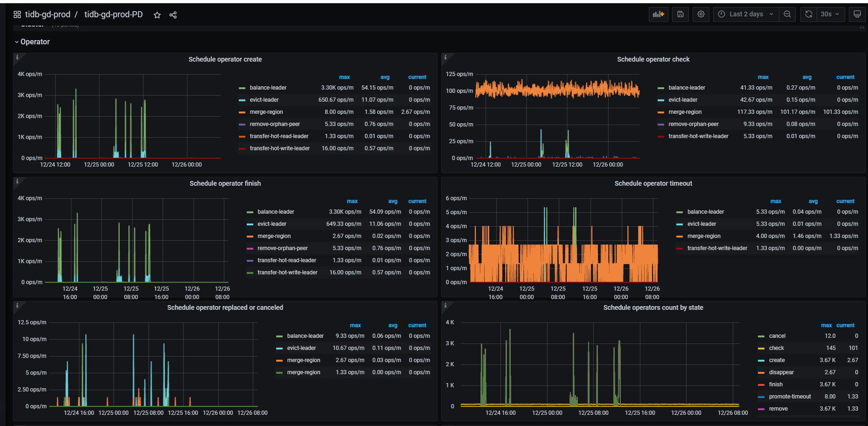Zoom out time range magnifier icon

[x=787, y=14]
